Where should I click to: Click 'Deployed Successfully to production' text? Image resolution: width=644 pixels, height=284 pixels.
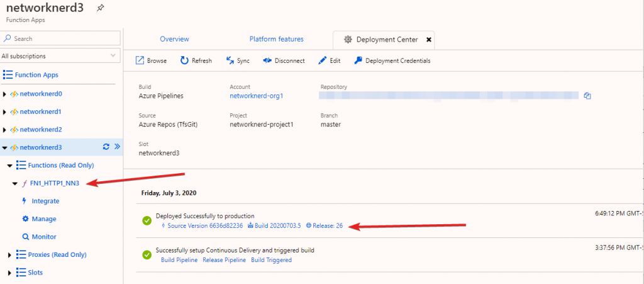tap(205, 216)
